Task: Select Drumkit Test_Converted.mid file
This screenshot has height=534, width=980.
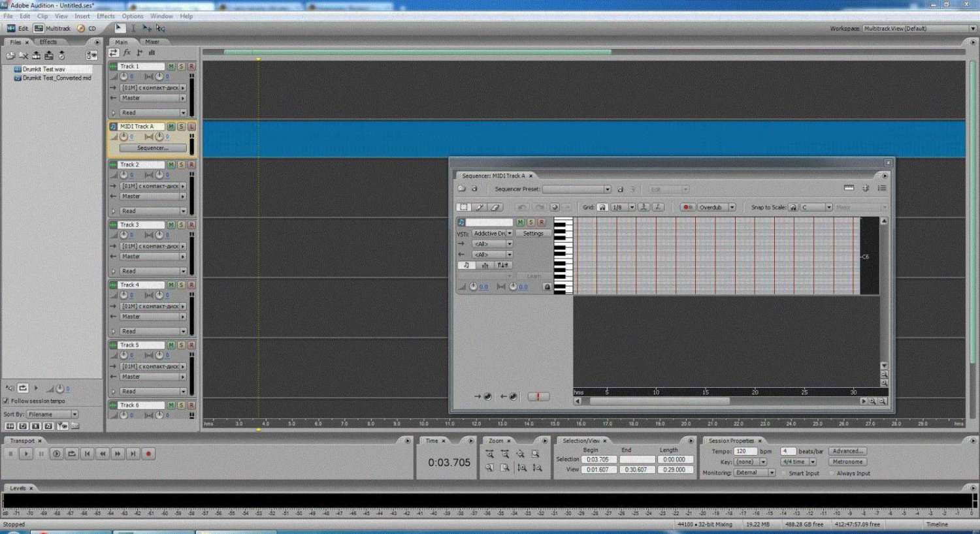Action: click(x=57, y=78)
